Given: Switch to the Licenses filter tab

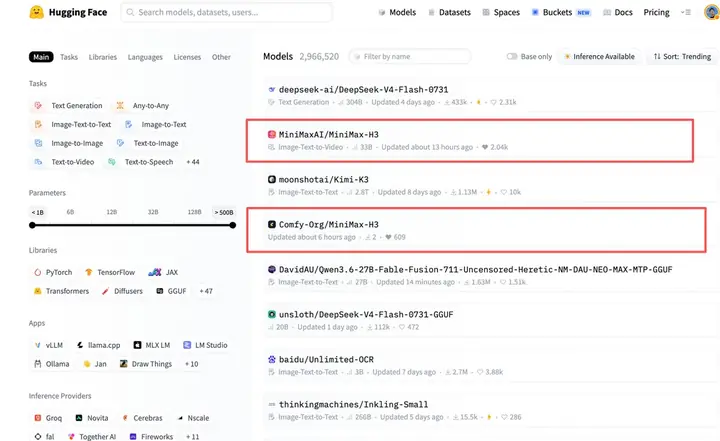Looking at the screenshot, I should 187,57.
